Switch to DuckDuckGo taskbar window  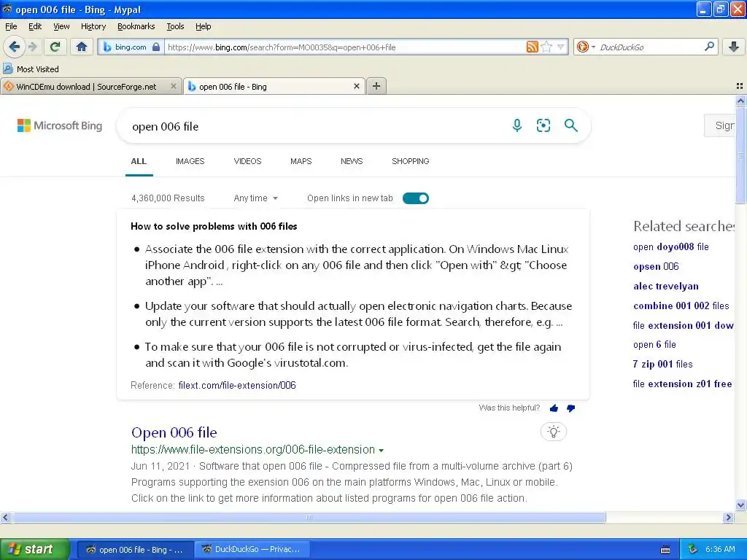click(254, 550)
